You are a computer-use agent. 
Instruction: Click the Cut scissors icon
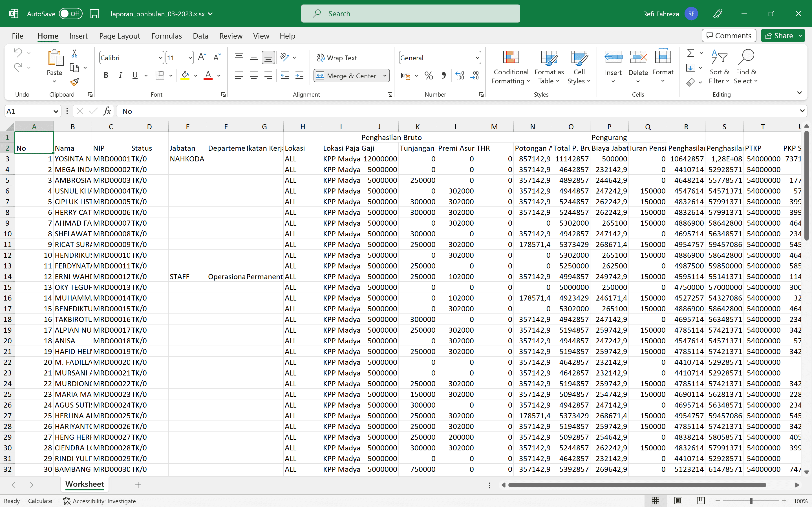(74, 53)
